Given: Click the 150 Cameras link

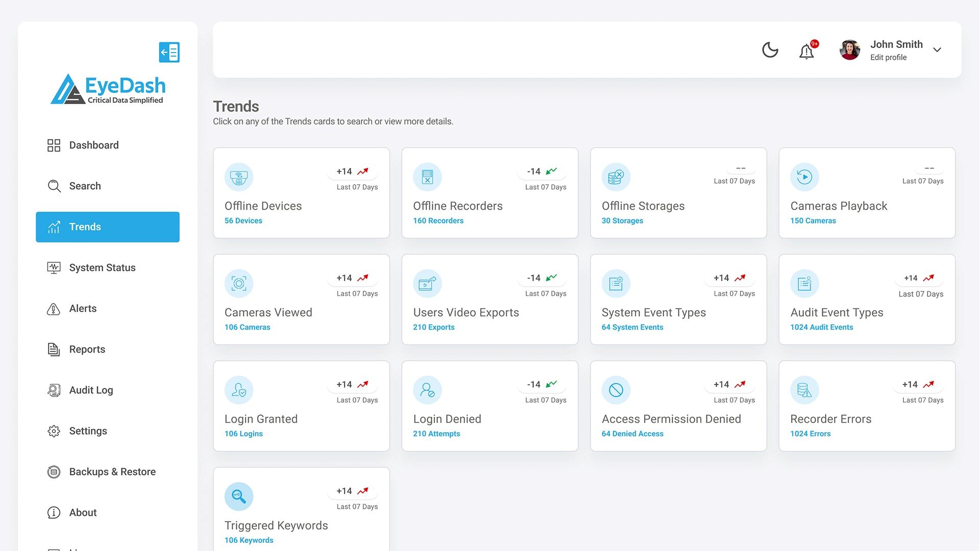Looking at the screenshot, I should (813, 221).
